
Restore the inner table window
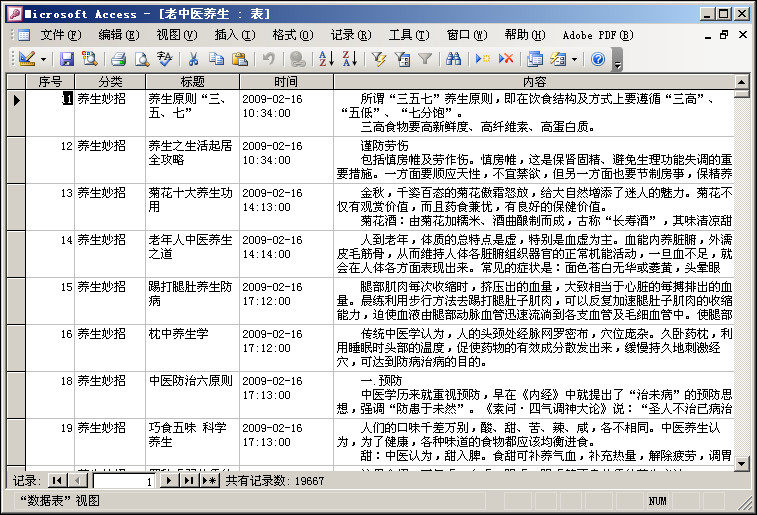(x=724, y=35)
